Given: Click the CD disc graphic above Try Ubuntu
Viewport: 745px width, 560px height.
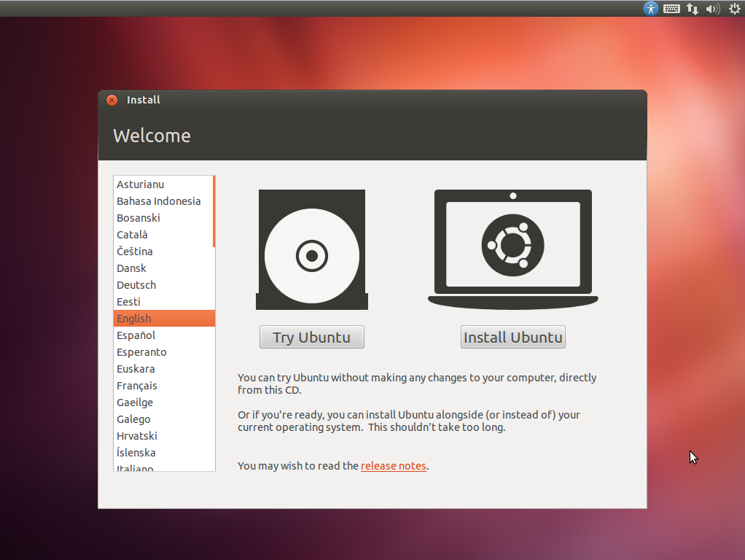Looking at the screenshot, I should coord(312,249).
